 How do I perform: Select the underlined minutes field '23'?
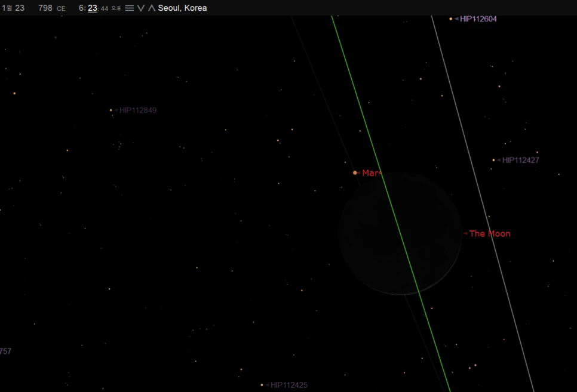[93, 8]
